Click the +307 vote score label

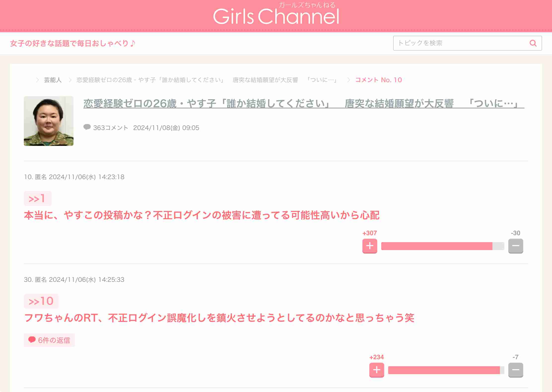click(370, 233)
